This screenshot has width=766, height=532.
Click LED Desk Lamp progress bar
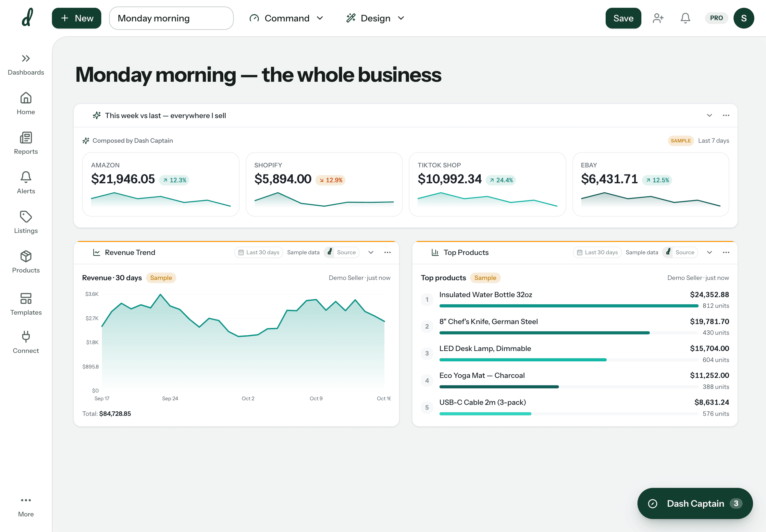pyautogui.click(x=569, y=360)
